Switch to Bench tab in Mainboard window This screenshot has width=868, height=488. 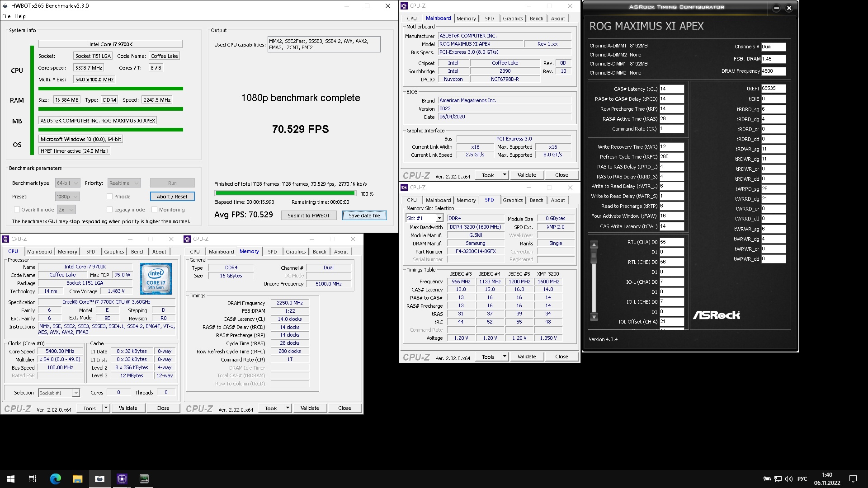pyautogui.click(x=537, y=19)
